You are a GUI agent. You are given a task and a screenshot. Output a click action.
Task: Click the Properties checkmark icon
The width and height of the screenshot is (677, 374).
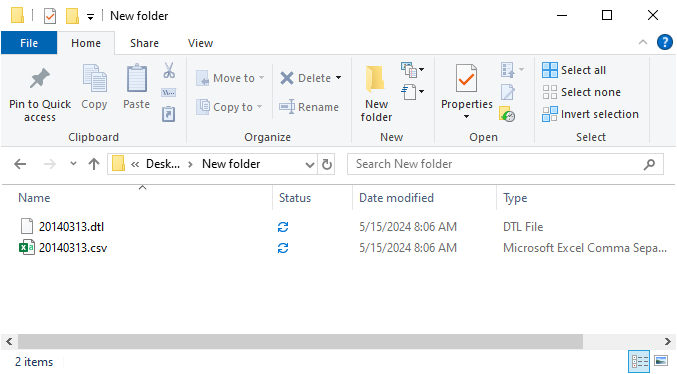point(466,78)
